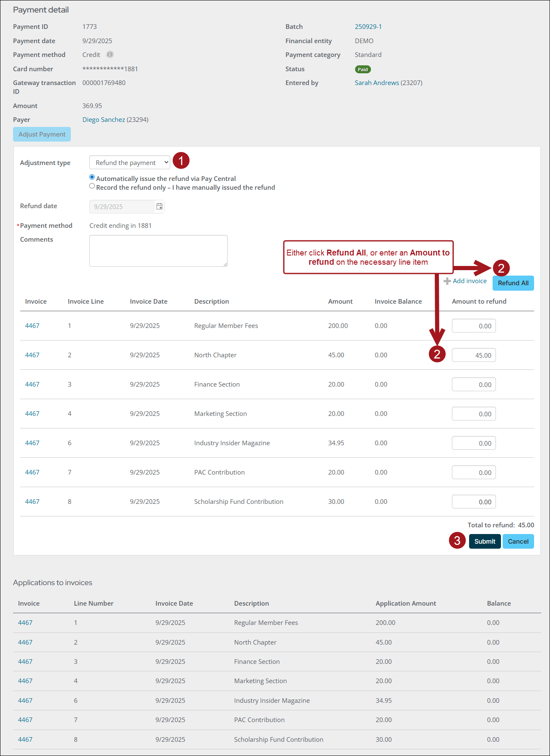Submit the refund adjustment
Screen dimensions: 550x756
(x=485, y=542)
